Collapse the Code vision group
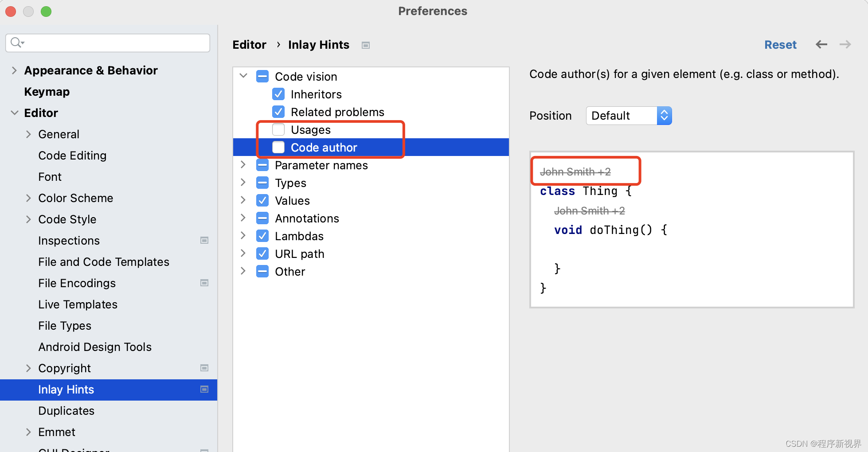 click(243, 76)
